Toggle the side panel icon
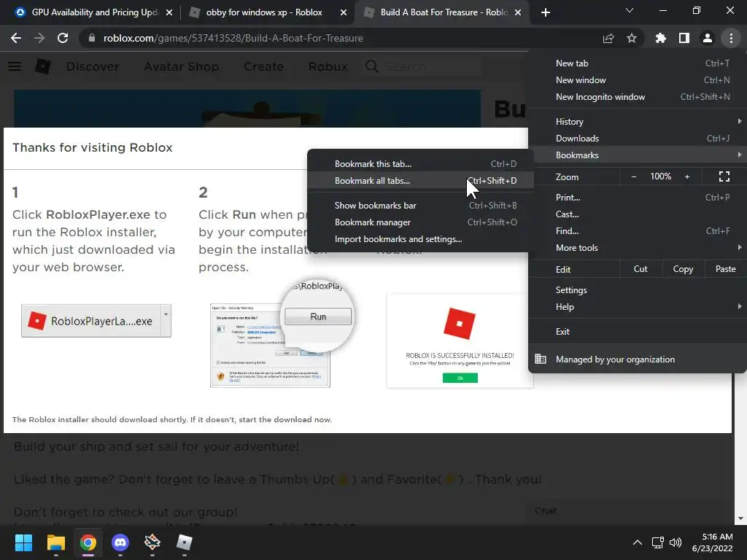 (684, 38)
